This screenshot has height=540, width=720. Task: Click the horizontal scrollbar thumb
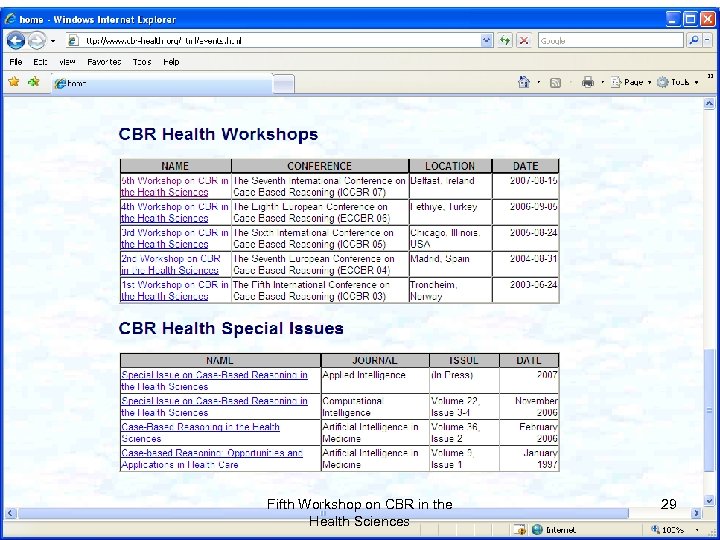pos(323,513)
